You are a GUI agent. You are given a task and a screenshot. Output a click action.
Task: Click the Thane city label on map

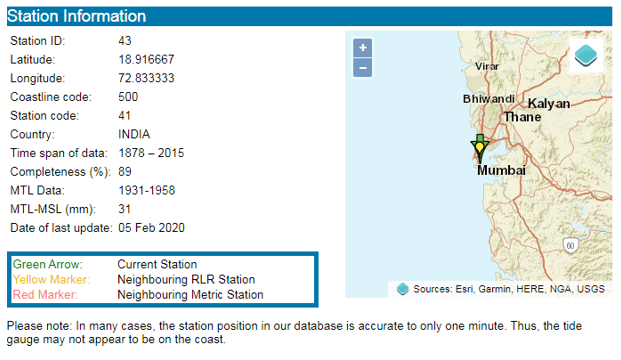[x=522, y=117]
